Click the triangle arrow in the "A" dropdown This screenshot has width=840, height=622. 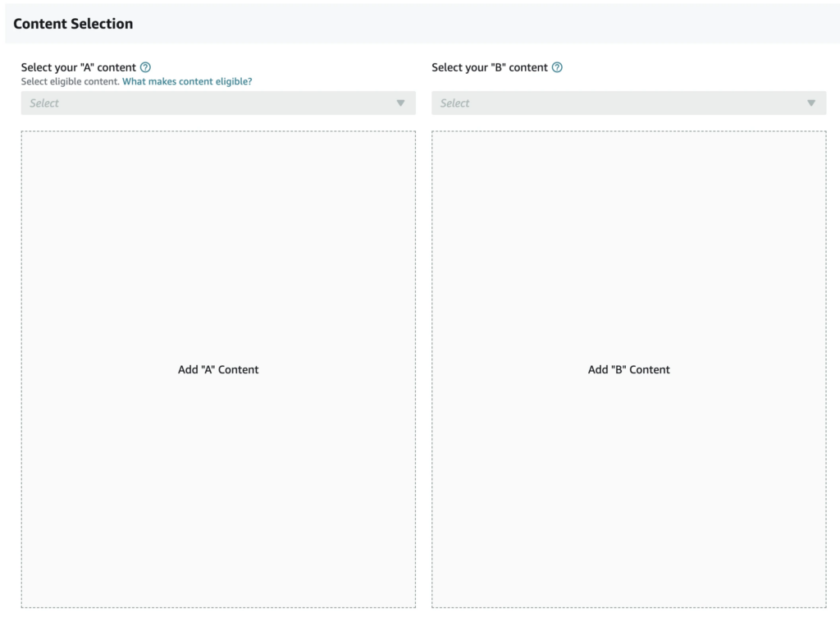[400, 103]
